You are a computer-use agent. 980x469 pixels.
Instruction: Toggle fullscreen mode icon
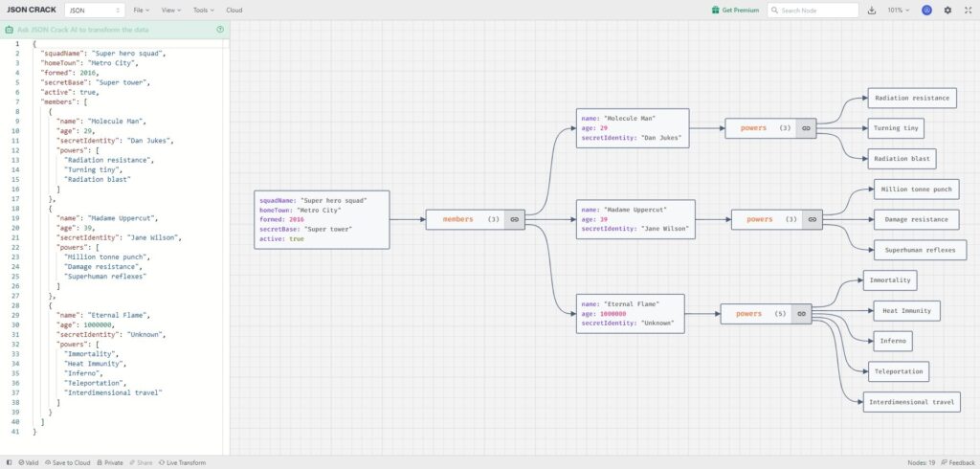(x=969, y=10)
